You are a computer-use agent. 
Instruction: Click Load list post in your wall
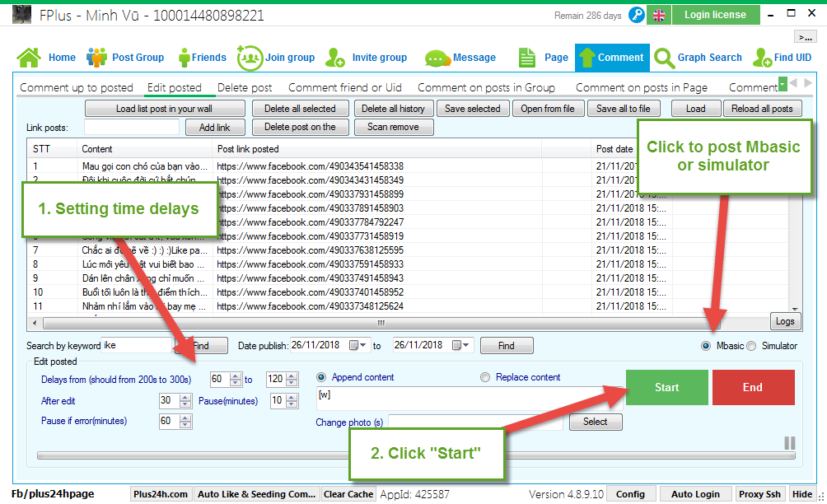(x=165, y=109)
